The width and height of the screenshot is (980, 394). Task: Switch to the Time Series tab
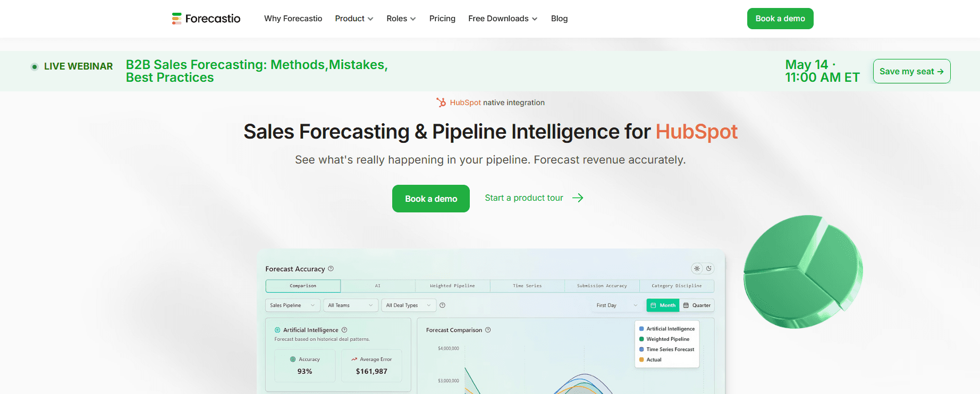[527, 286]
